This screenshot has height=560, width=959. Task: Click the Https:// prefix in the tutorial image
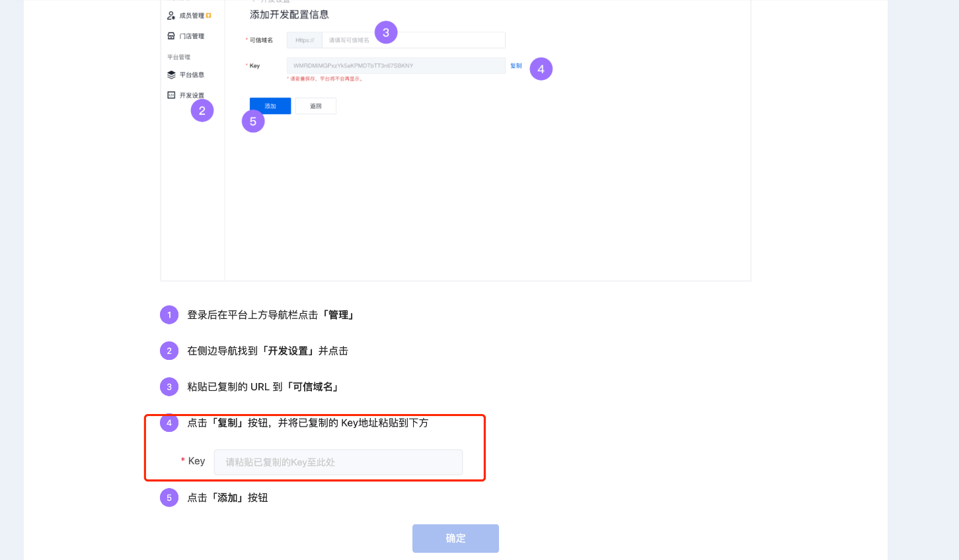[305, 40]
